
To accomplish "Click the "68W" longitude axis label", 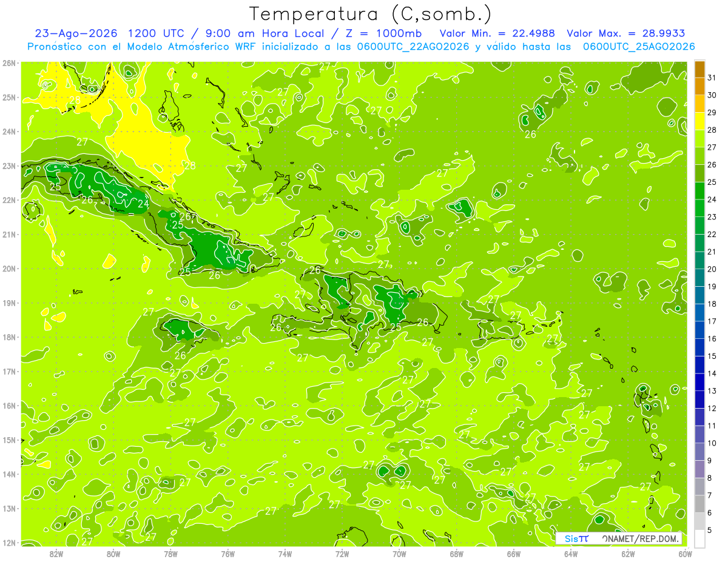I will coord(456,554).
